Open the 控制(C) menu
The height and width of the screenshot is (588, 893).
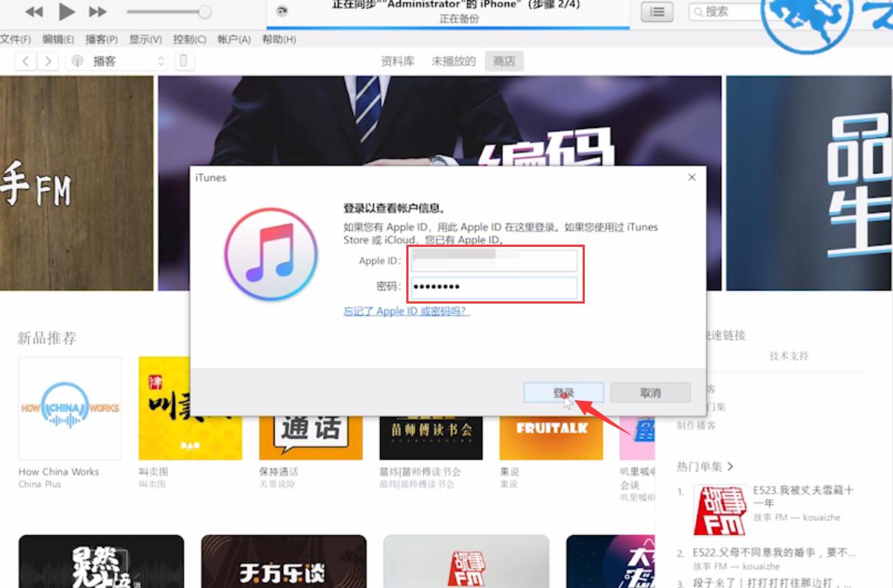coord(190,39)
